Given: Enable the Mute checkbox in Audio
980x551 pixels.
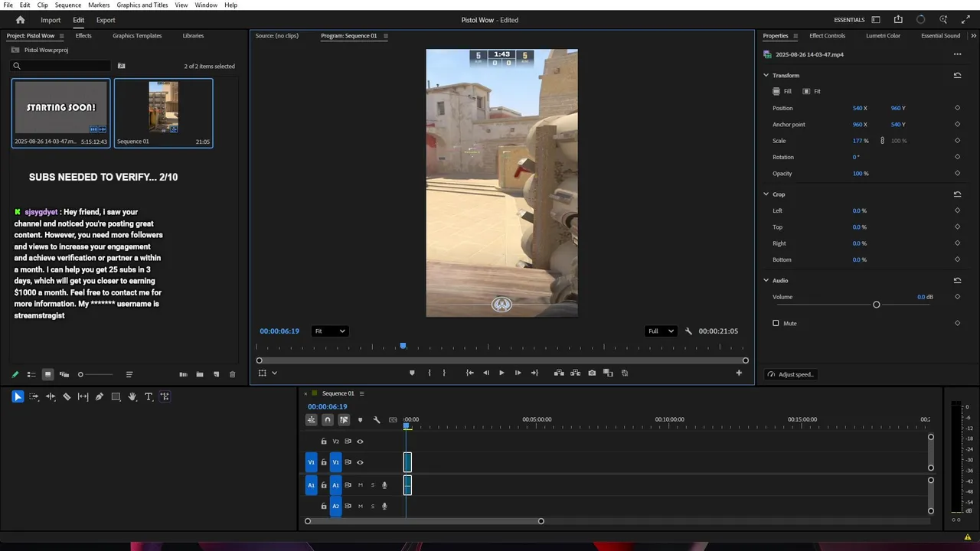Looking at the screenshot, I should point(776,323).
